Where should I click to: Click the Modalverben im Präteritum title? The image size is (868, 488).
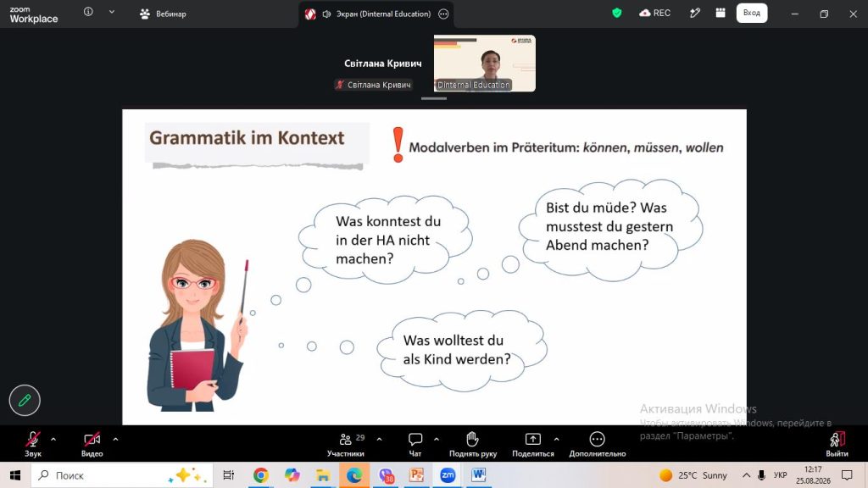point(565,147)
